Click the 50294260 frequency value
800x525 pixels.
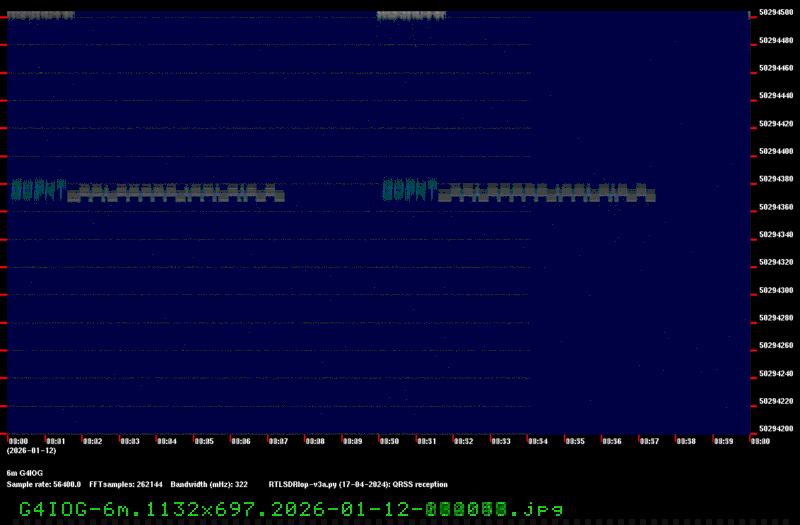(x=776, y=345)
